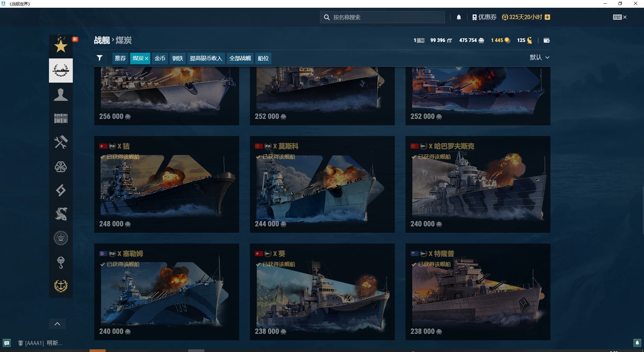
Task: Click the commander silhouette sidebar icon
Action: (x=61, y=95)
